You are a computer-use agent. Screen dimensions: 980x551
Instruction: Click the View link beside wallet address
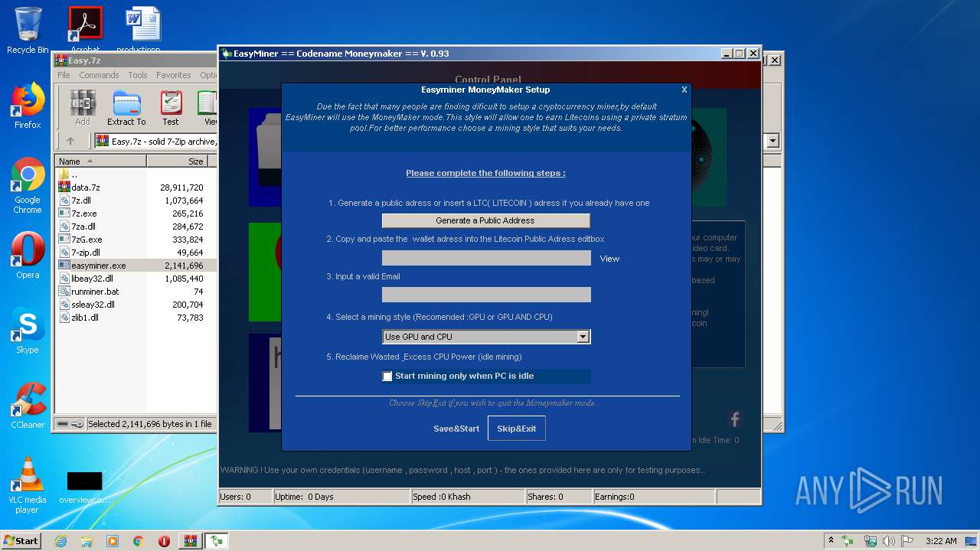(x=609, y=259)
